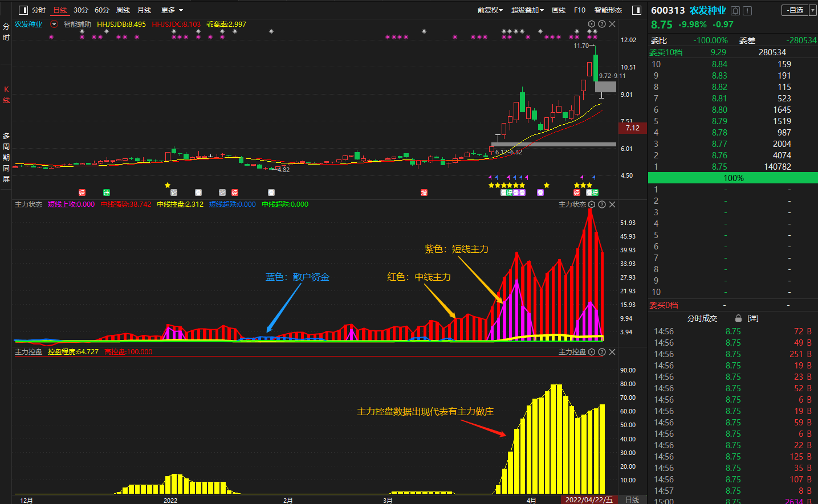818x504 pixels.
Task: Select 多周期同屏 in the left sidebar
Action: [6, 157]
